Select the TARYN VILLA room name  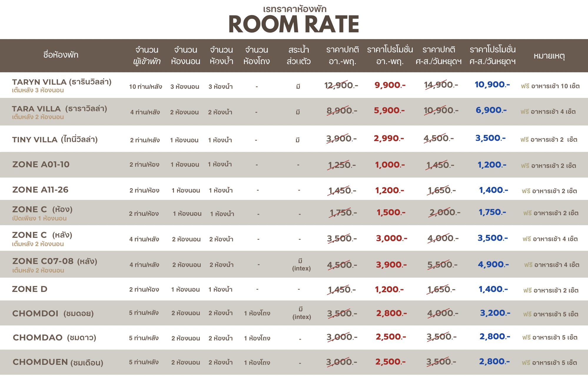(62, 82)
